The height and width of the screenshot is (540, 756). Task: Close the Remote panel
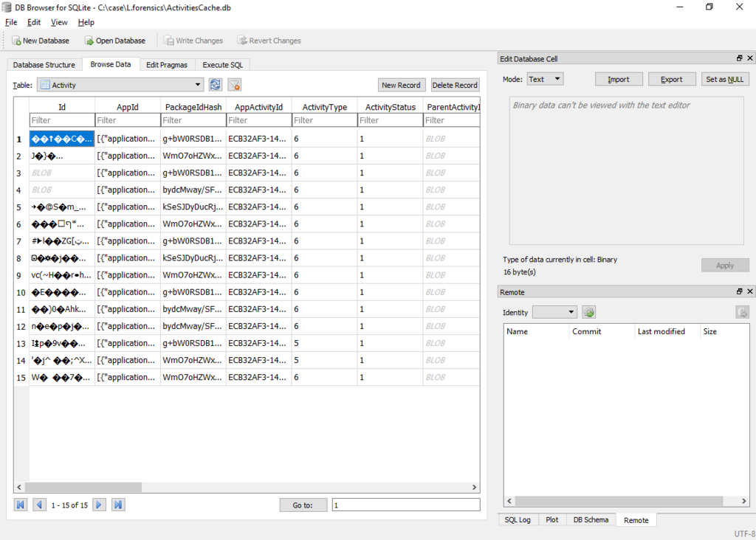click(x=750, y=291)
